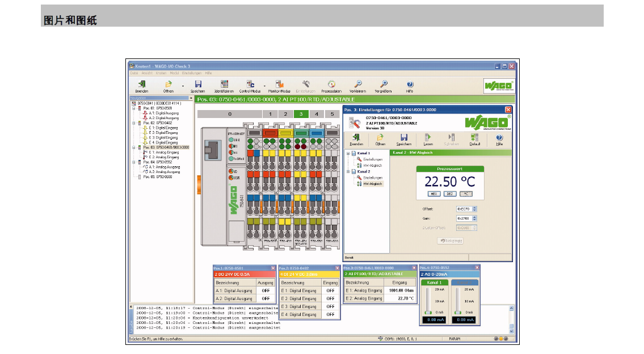Open the Knoten menu
Screen dimensions: 644x354
(x=161, y=73)
